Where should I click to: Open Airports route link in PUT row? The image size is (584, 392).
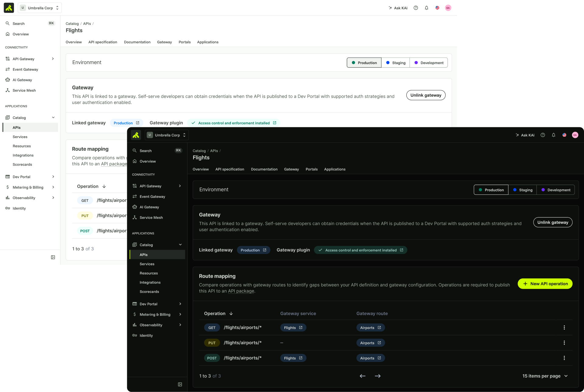tap(370, 343)
